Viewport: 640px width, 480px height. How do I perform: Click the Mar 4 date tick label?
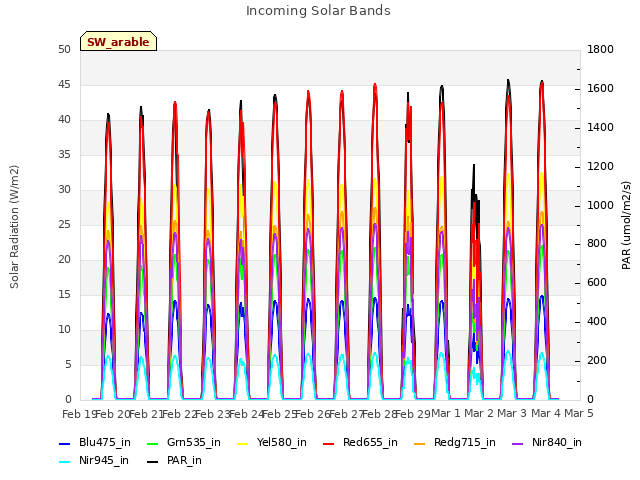point(546,413)
